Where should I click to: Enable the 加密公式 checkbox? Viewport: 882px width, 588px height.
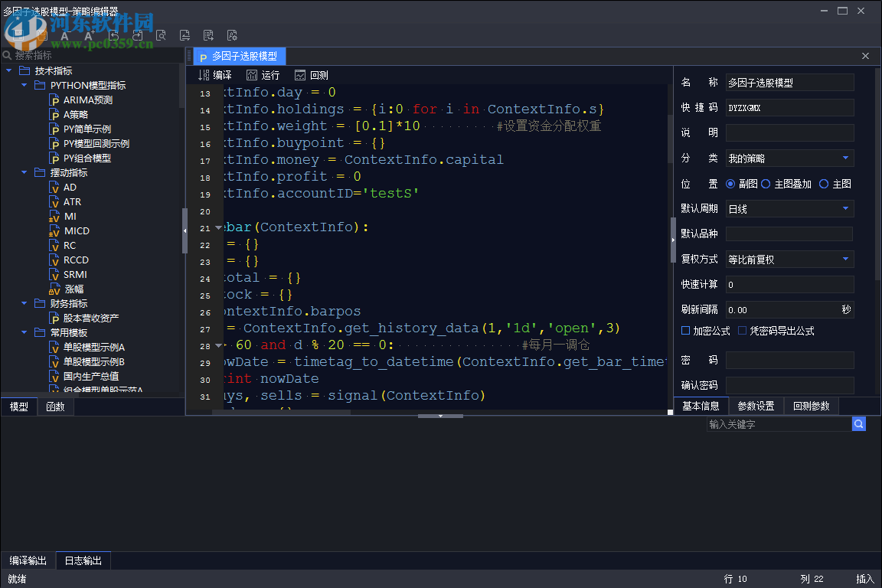tap(686, 331)
